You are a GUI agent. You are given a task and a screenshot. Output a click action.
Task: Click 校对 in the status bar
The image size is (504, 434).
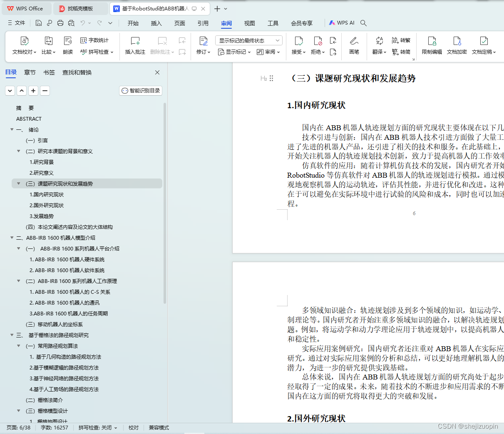pyautogui.click(x=134, y=427)
